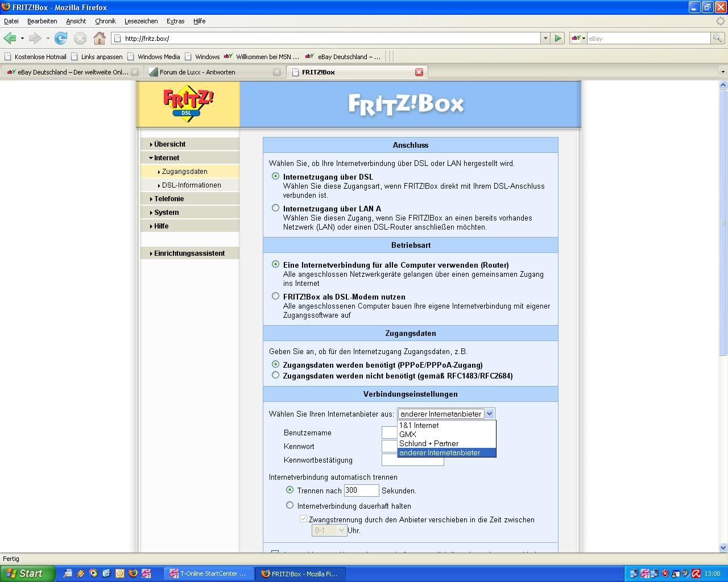The width and height of the screenshot is (728, 582).
Task: Open the red security shield tray icon
Action: tap(665, 573)
